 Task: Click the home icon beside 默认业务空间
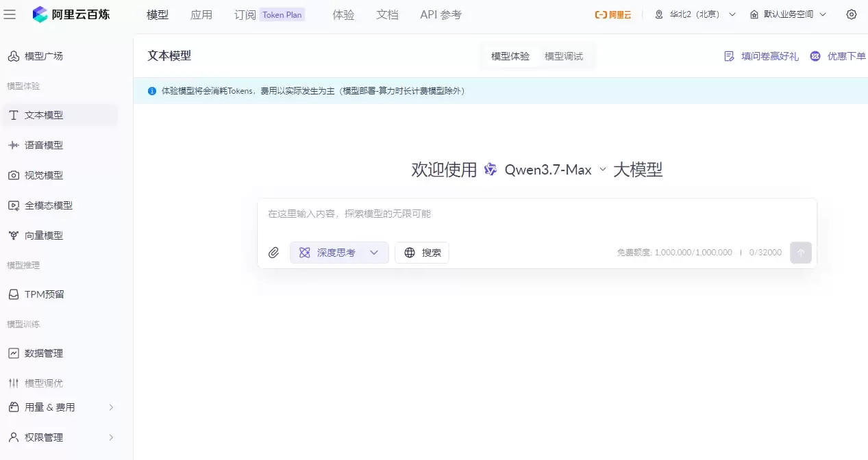coord(754,14)
